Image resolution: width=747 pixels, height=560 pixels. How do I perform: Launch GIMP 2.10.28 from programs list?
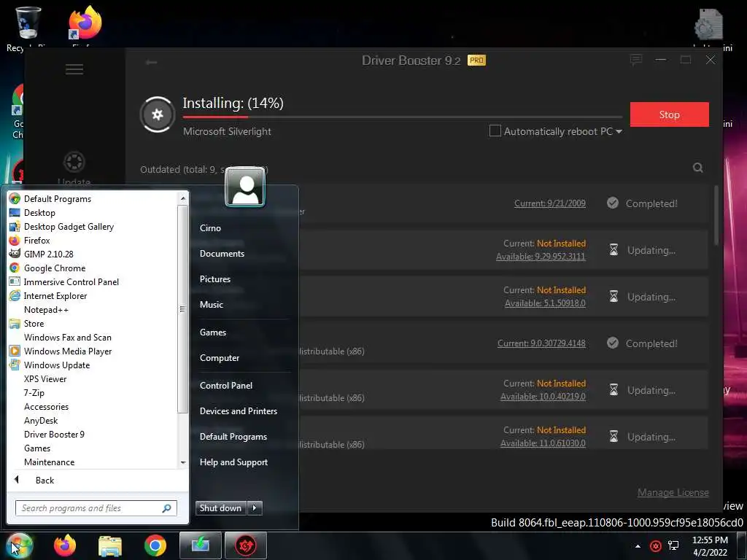click(x=49, y=254)
